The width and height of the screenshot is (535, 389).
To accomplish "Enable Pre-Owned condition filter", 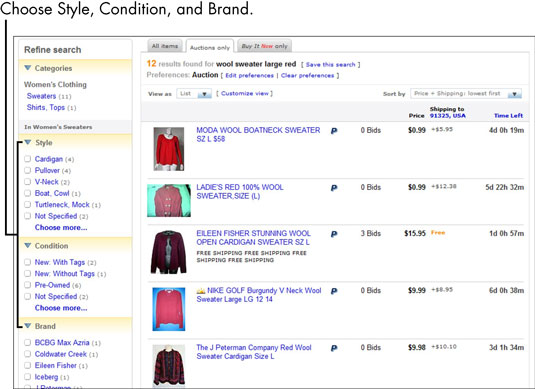I will 28,285.
